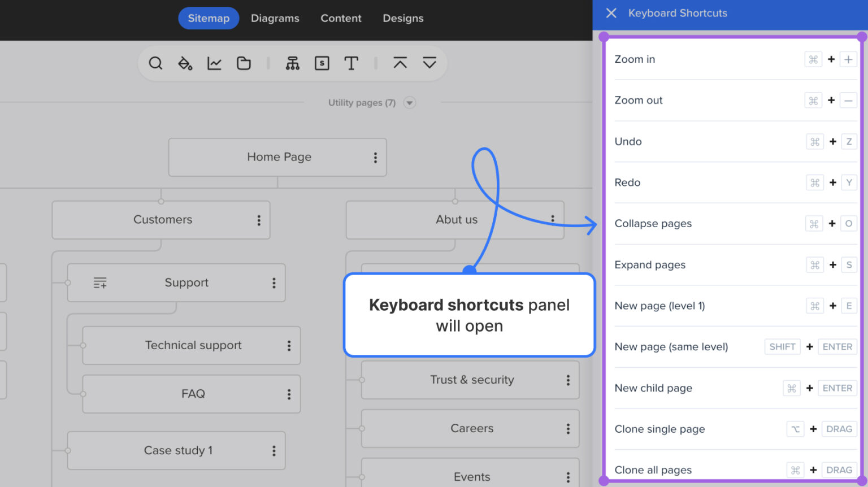This screenshot has height=487, width=868.
Task: Open the Careers page three-dot menu
Action: point(568,428)
